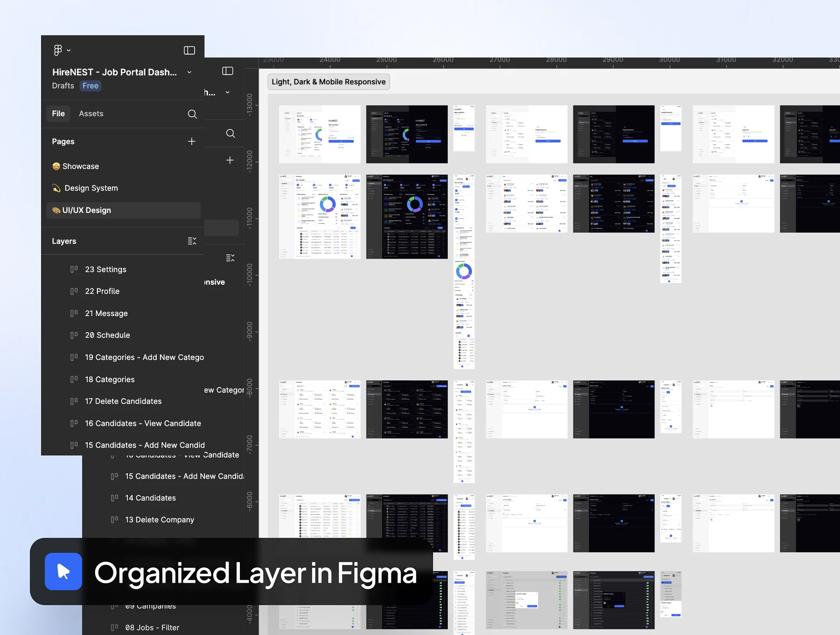840x635 pixels.
Task: Click the search icon beside Assets tab
Action: tap(192, 114)
